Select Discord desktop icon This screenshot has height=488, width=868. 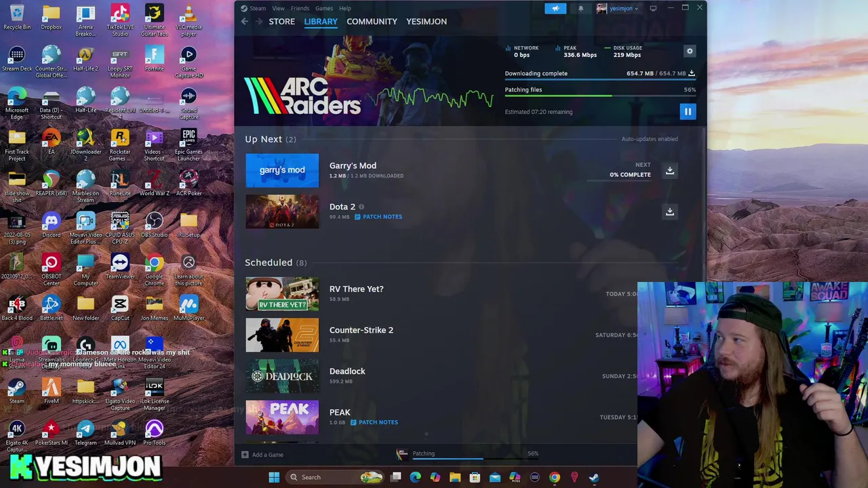coord(51,226)
